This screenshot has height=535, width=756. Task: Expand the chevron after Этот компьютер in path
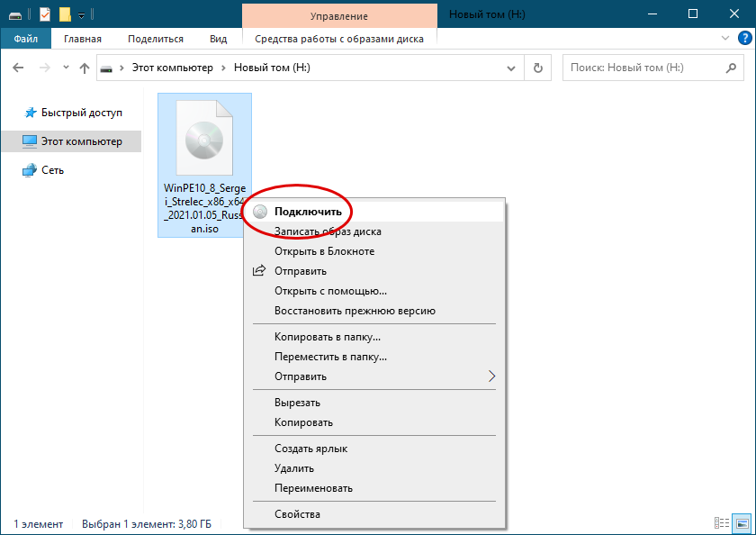click(x=223, y=68)
